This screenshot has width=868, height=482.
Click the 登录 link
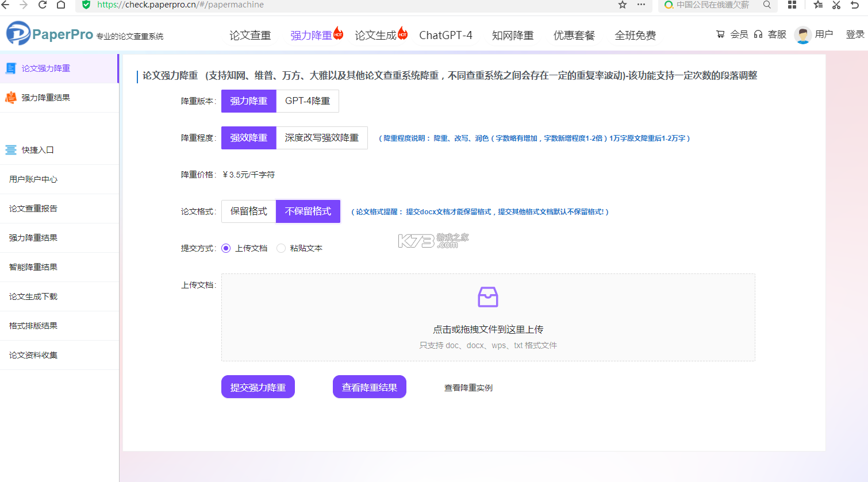tap(855, 34)
